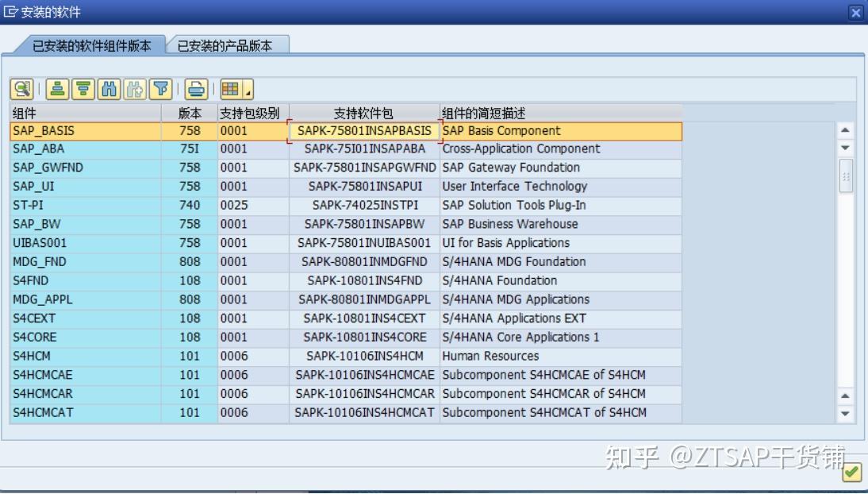Sort the component list in descending order

(81, 87)
